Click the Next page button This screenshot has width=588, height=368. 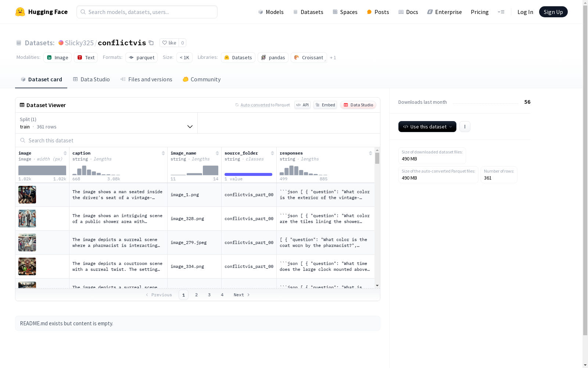[x=242, y=295]
